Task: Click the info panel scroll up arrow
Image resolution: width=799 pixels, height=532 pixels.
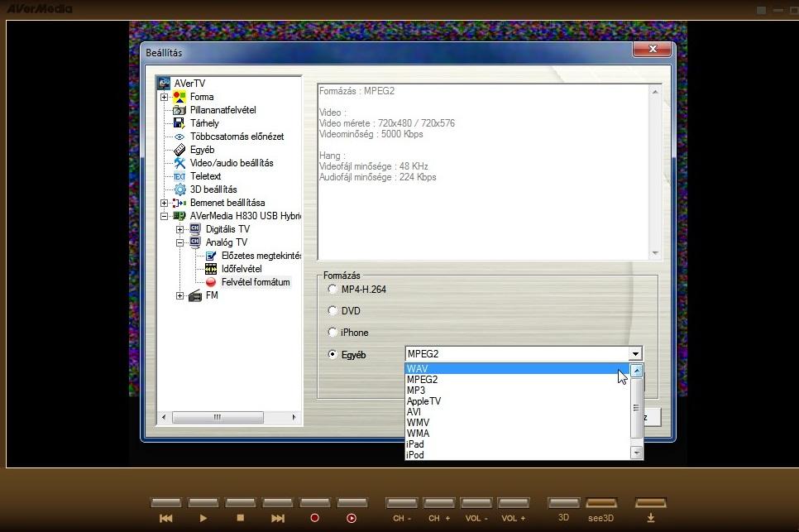Action: [655, 92]
